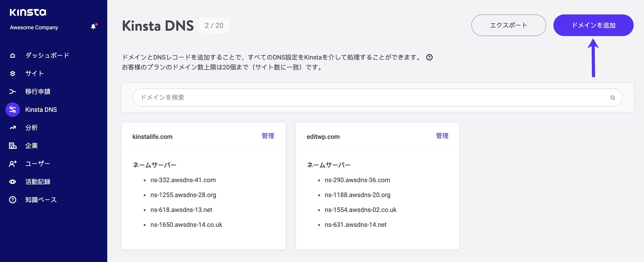The height and width of the screenshot is (262, 644).
Task: Click ネームサーバー heading in kinstalife.com card
Action: pos(154,165)
